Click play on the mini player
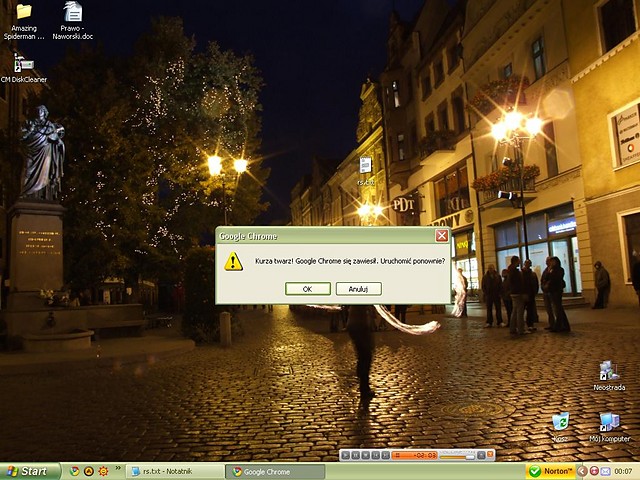Viewport: 640px width, 480px height. coord(346,455)
